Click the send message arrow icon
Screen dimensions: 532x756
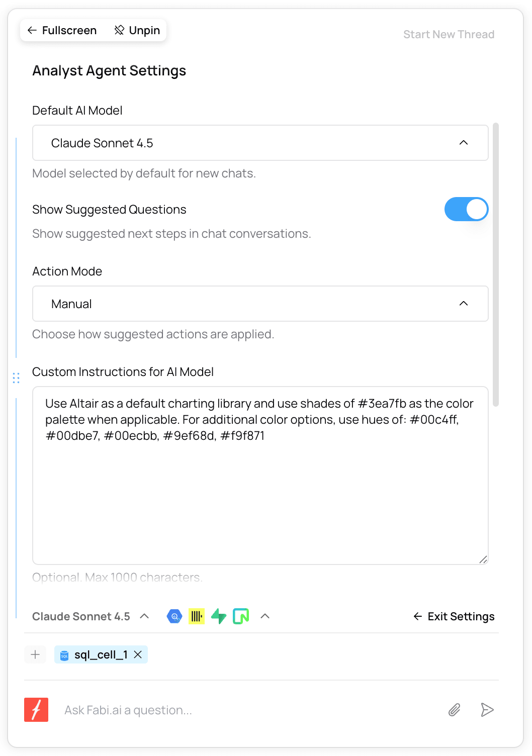click(x=487, y=710)
